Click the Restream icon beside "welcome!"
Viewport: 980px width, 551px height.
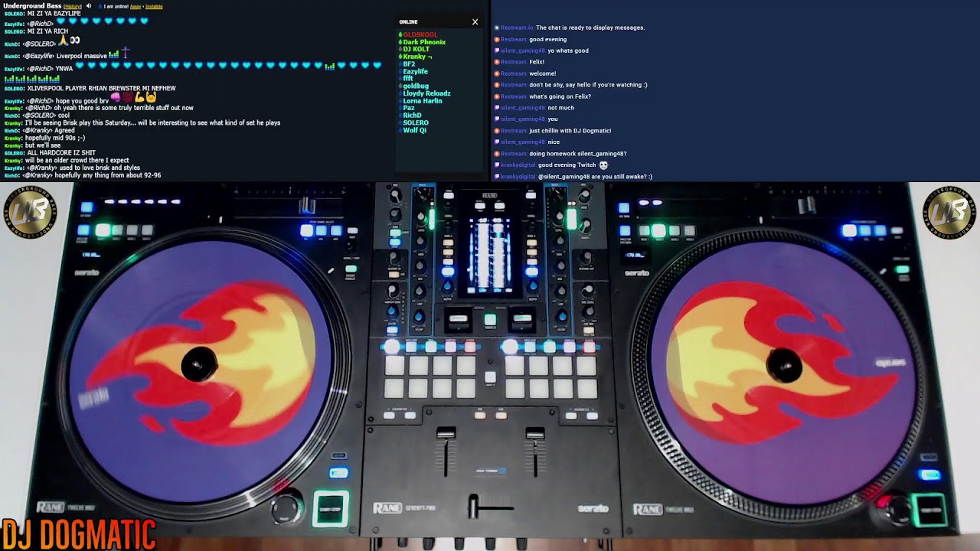pos(498,73)
